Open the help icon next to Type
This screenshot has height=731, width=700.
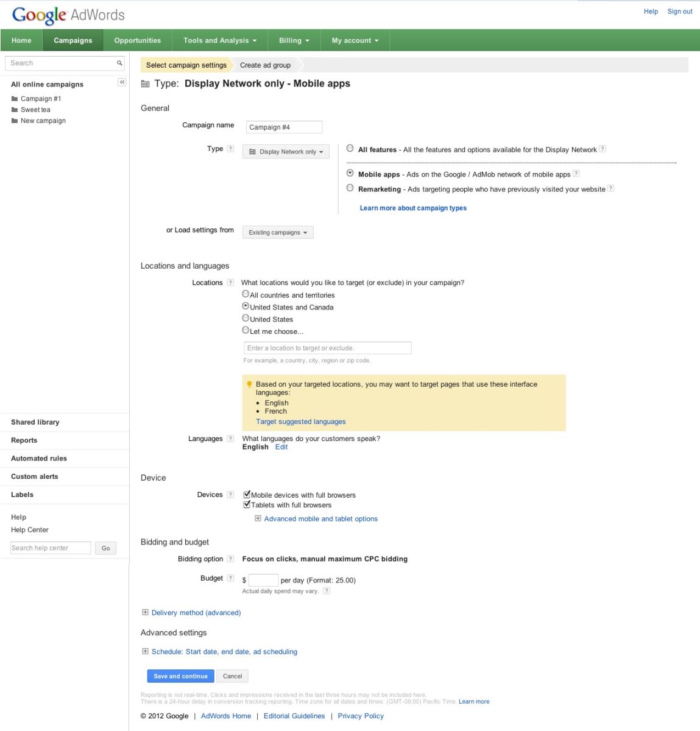tap(230, 149)
